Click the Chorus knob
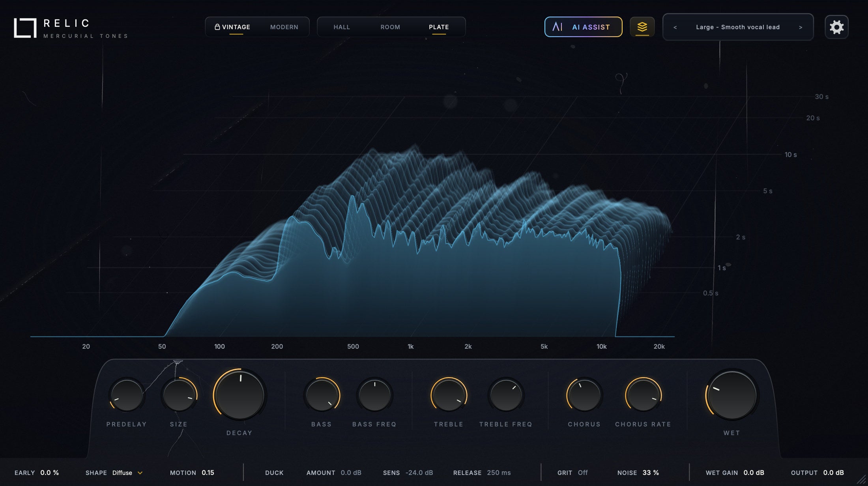The height and width of the screenshot is (486, 868). click(x=584, y=395)
